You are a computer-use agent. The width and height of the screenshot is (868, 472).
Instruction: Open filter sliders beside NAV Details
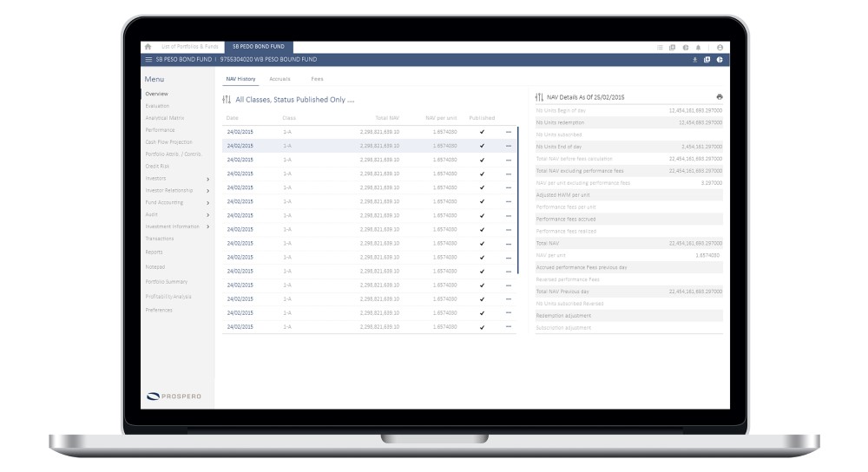tap(539, 97)
